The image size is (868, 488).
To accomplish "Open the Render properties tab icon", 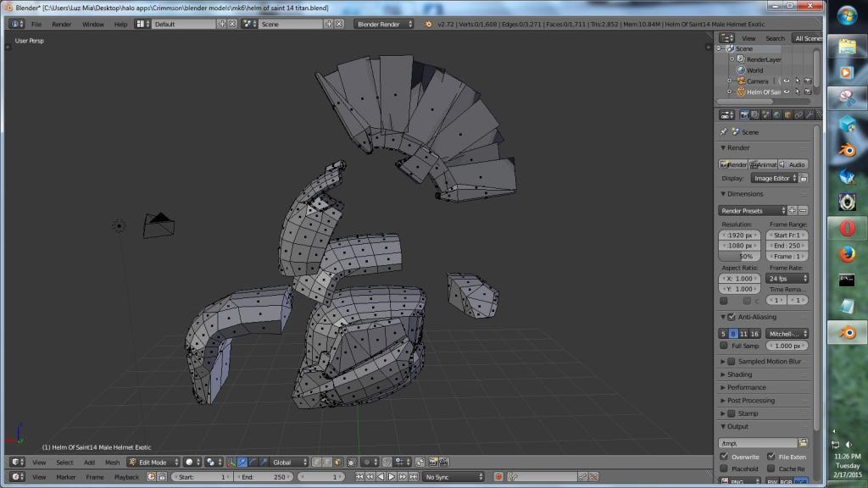I will (x=744, y=115).
